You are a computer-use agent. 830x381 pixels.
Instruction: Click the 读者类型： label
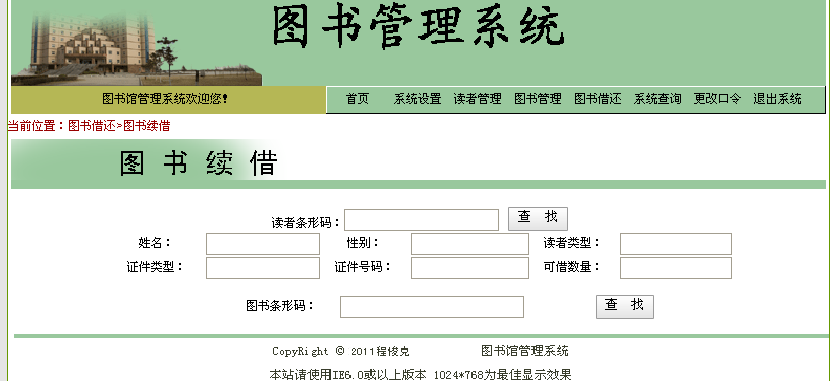pyautogui.click(x=572, y=243)
